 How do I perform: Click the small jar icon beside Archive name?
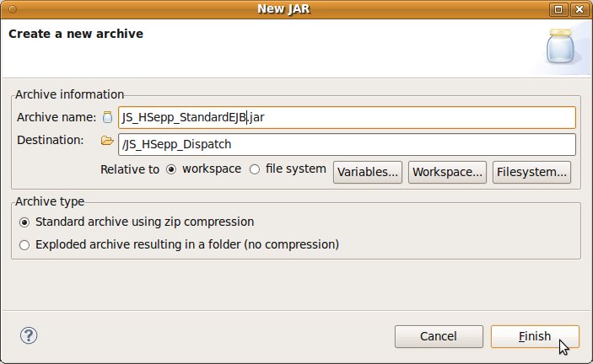click(x=107, y=118)
